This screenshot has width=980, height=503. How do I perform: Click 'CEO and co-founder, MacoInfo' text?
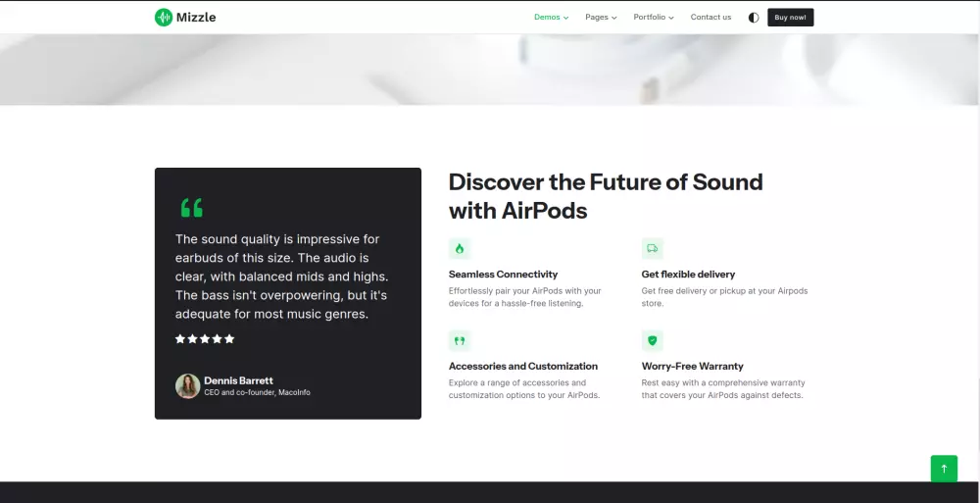tap(257, 393)
